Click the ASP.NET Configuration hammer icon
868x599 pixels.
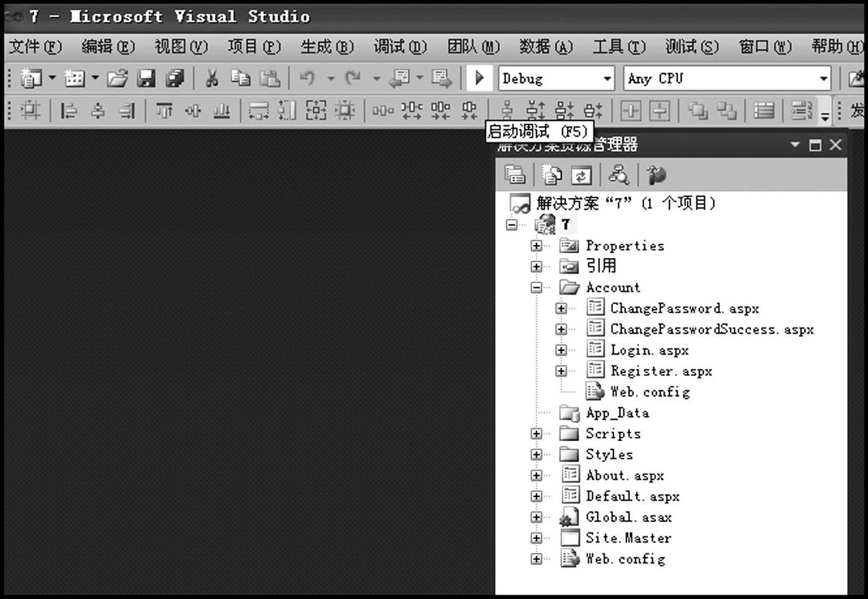(x=656, y=175)
